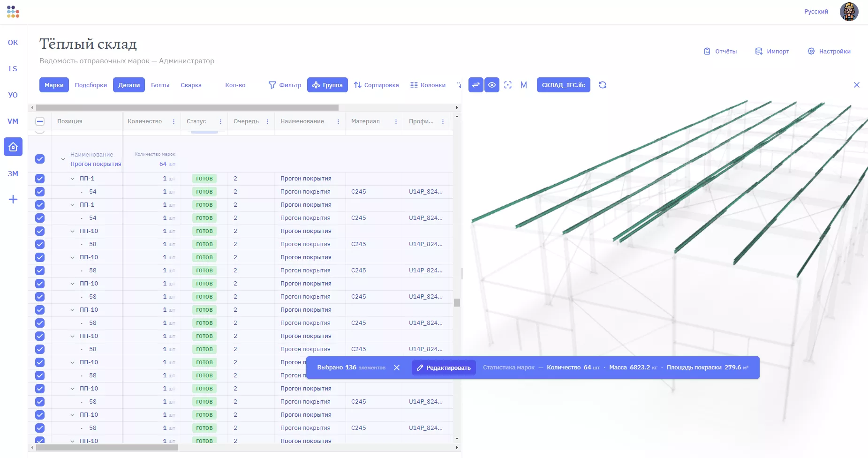The width and height of the screenshot is (868, 458).
Task: Clear selection with X in selection bar
Action: click(397, 368)
